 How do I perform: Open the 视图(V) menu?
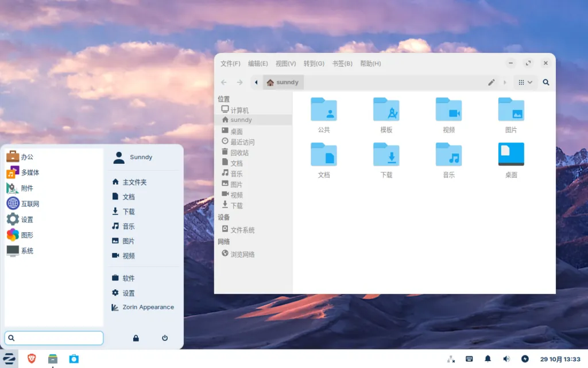pos(286,63)
